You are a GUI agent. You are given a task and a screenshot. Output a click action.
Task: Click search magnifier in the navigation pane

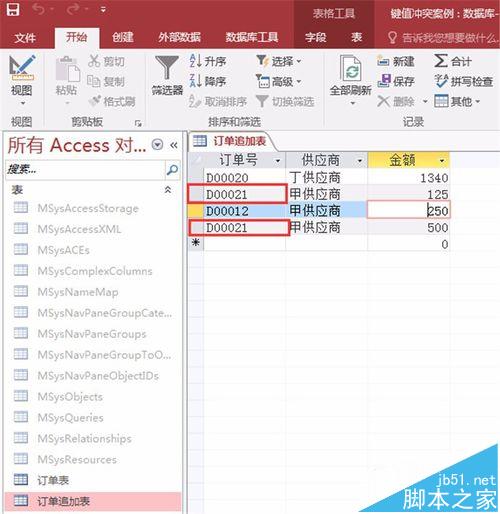point(172,170)
